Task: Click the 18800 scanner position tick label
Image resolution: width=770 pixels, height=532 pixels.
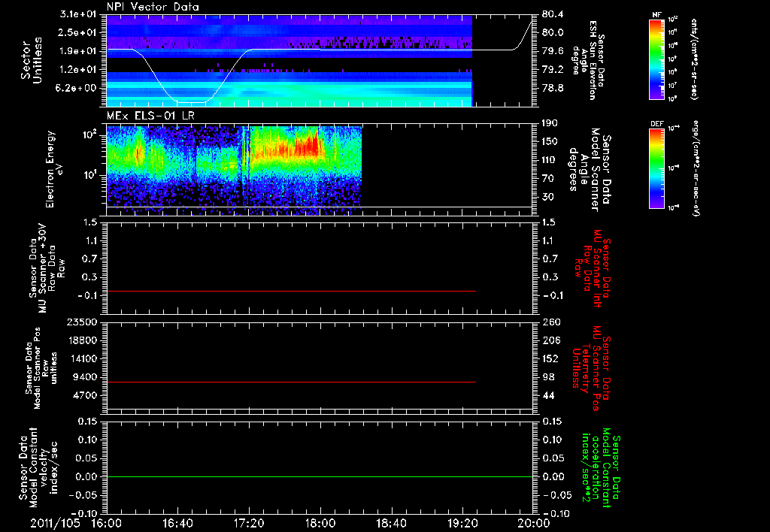Action: pos(83,340)
